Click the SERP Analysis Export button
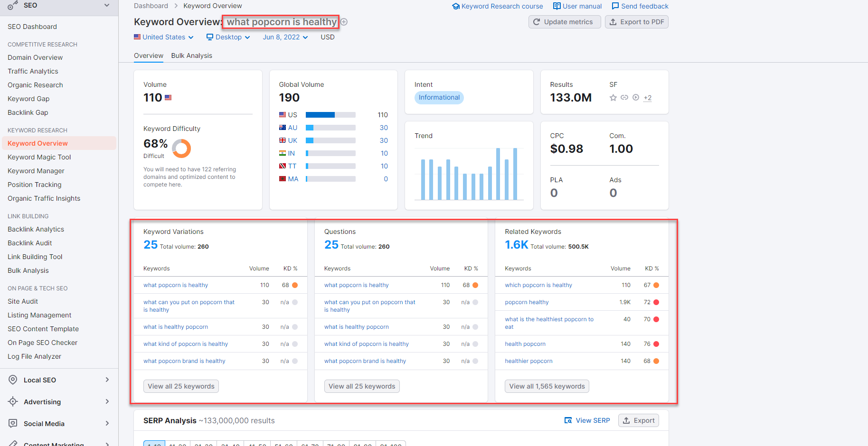 [x=639, y=420]
